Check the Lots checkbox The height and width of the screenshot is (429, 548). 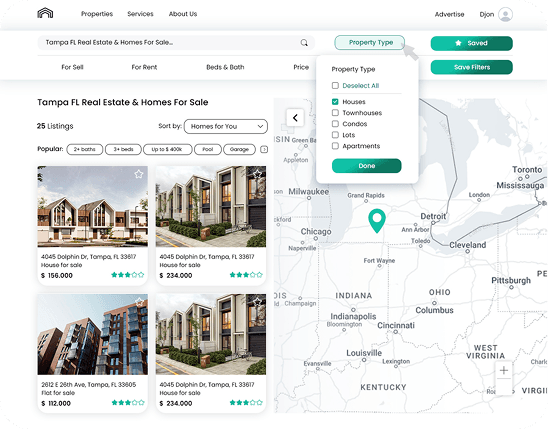click(335, 134)
